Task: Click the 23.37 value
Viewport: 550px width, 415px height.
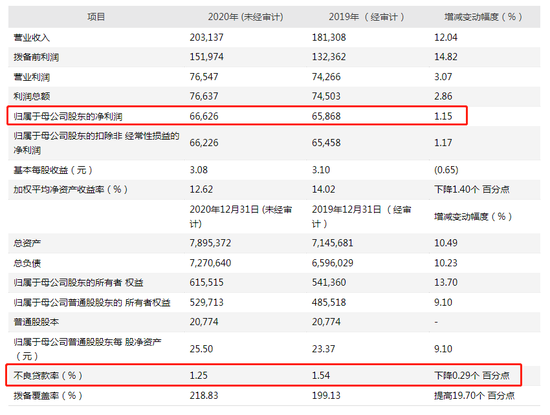Action: 323,349
